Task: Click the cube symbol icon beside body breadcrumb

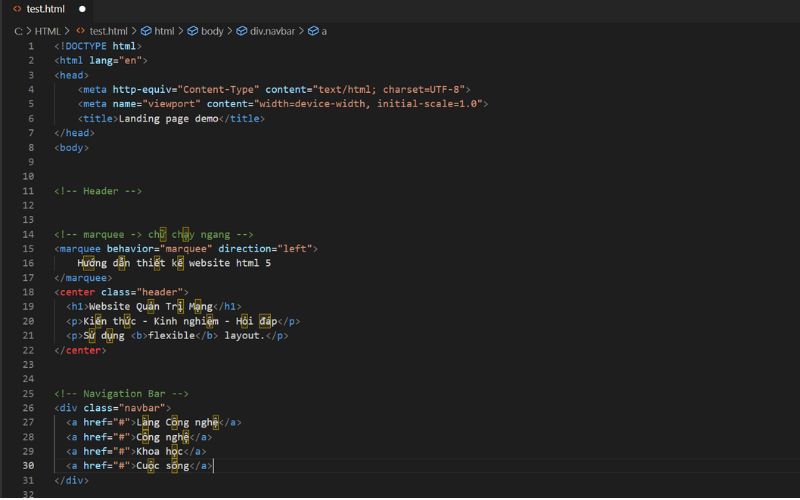Action: 192,31
